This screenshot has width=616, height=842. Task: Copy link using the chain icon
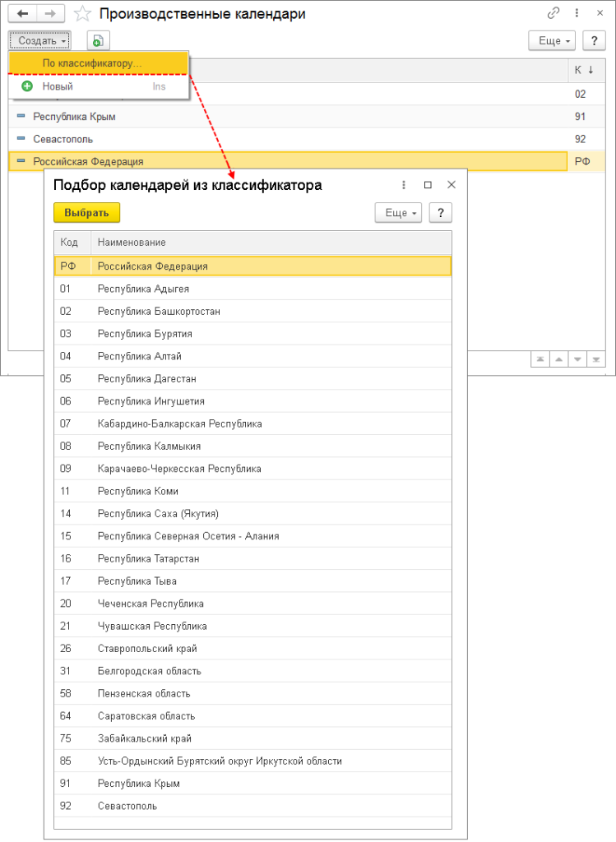(x=553, y=14)
